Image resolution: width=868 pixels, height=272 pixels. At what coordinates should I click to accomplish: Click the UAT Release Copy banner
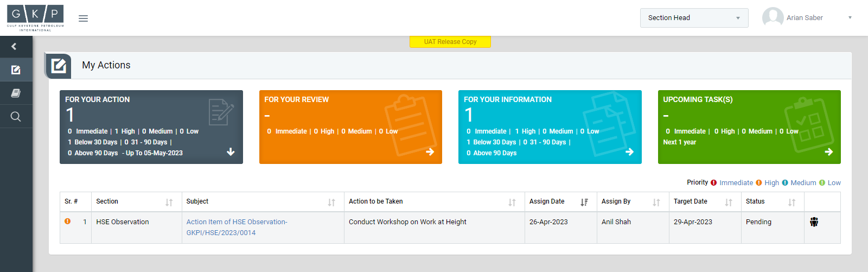click(x=450, y=42)
